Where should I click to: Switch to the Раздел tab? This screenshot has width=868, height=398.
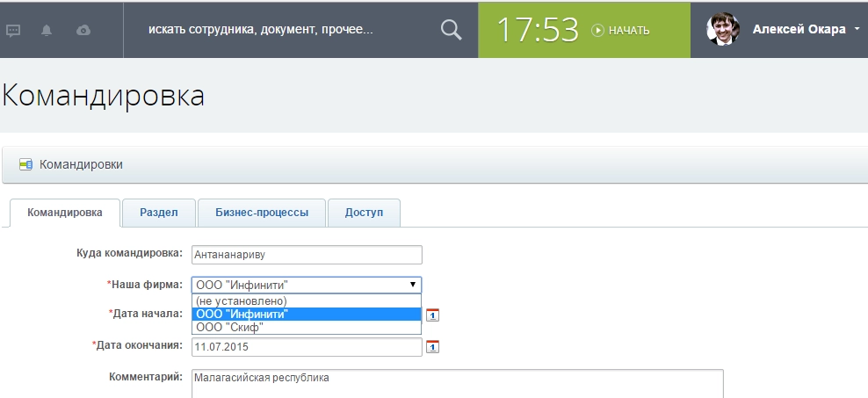point(159,213)
